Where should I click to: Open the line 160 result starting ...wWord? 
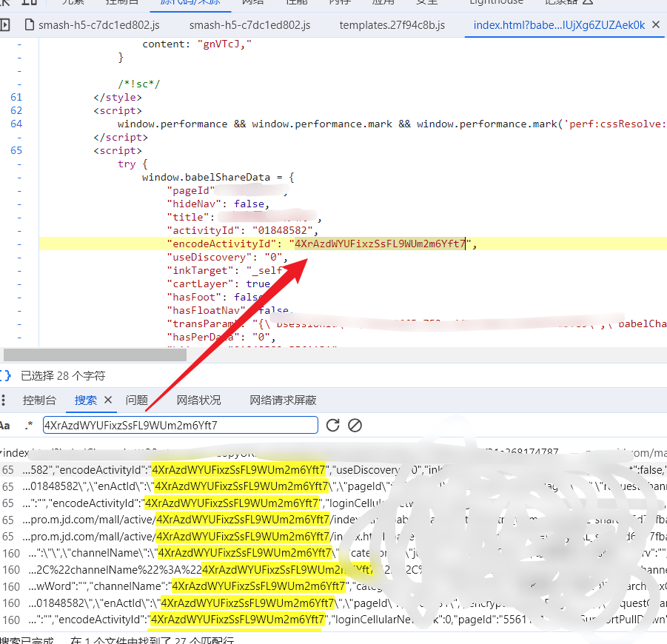[333, 586]
